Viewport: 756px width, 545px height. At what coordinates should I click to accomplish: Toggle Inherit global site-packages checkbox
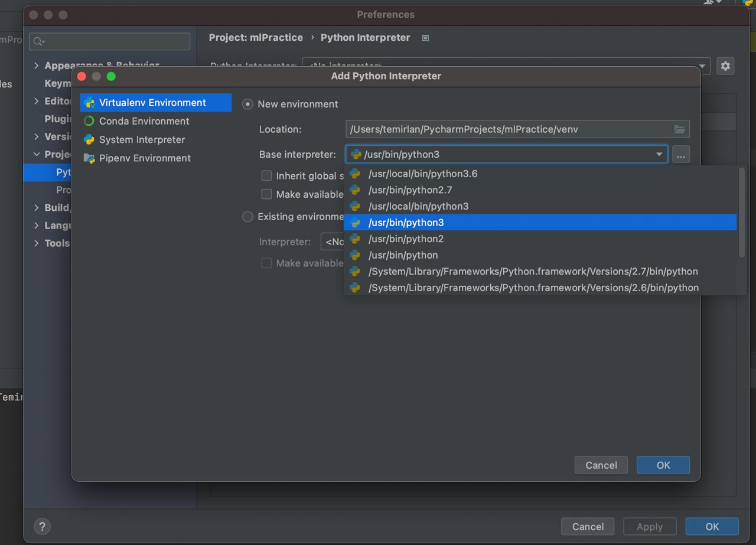(267, 176)
